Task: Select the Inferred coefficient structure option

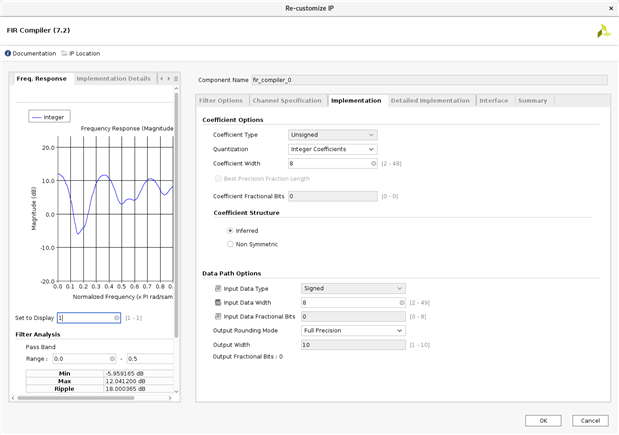Action: [230, 230]
